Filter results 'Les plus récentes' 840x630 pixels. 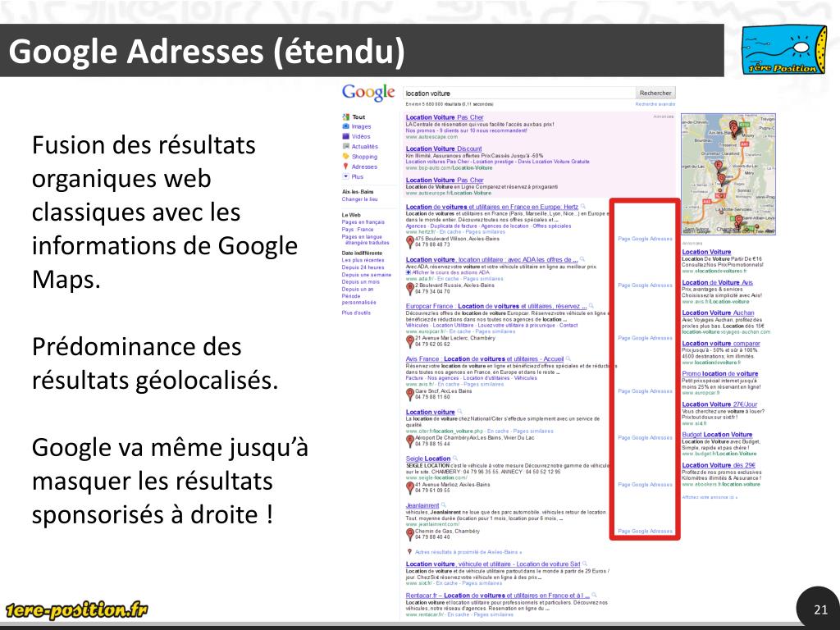coord(363,260)
